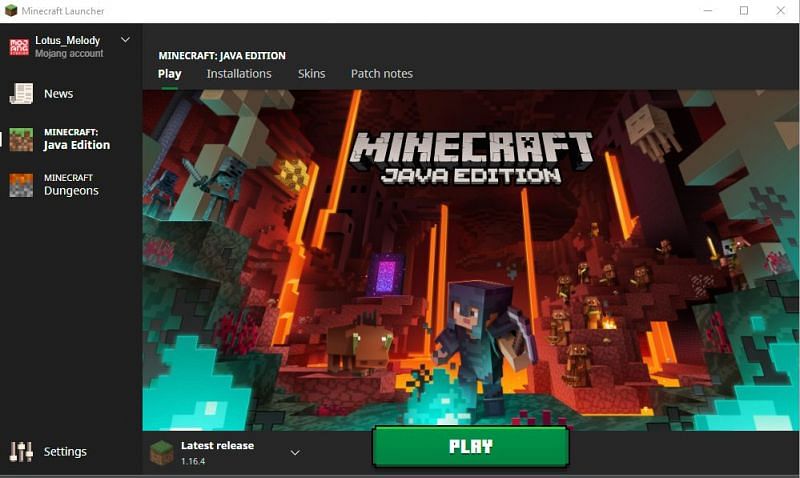
Task: Open the Installations tab
Action: (x=239, y=74)
